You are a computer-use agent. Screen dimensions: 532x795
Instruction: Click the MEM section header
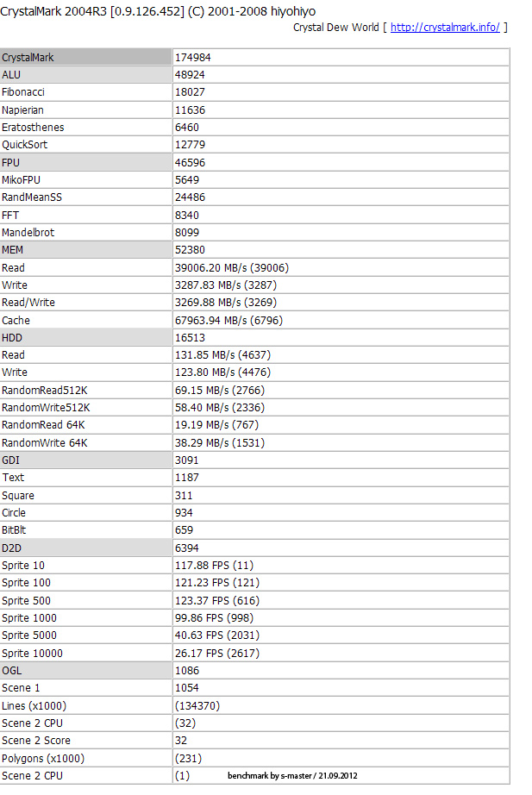[x=13, y=250]
